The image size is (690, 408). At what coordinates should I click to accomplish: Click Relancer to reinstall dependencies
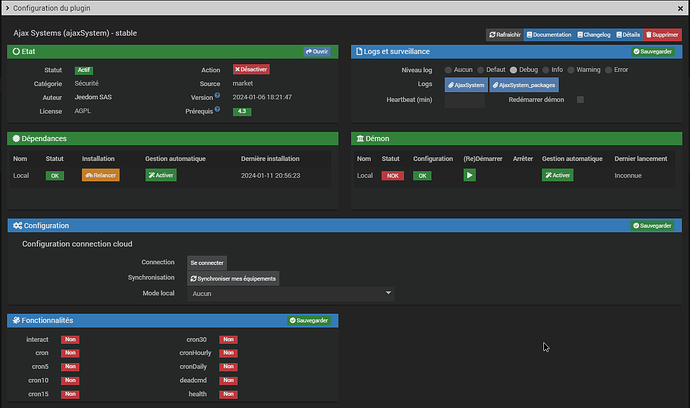(101, 175)
